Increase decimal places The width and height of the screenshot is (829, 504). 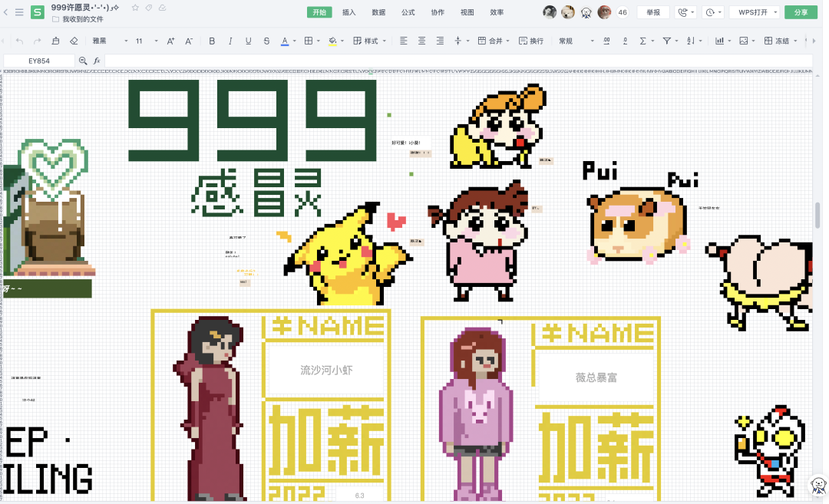click(x=606, y=41)
